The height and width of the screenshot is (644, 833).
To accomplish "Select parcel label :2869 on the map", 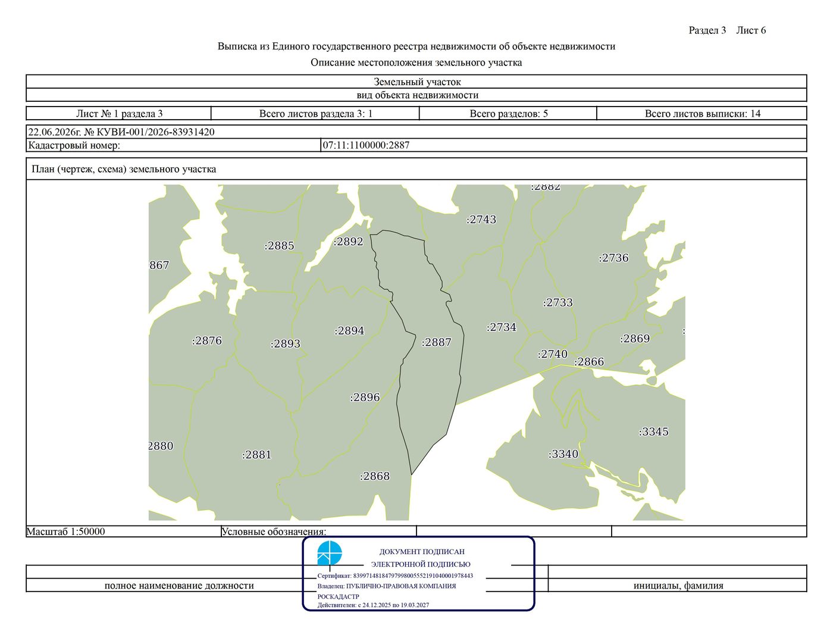I will 635,339.
